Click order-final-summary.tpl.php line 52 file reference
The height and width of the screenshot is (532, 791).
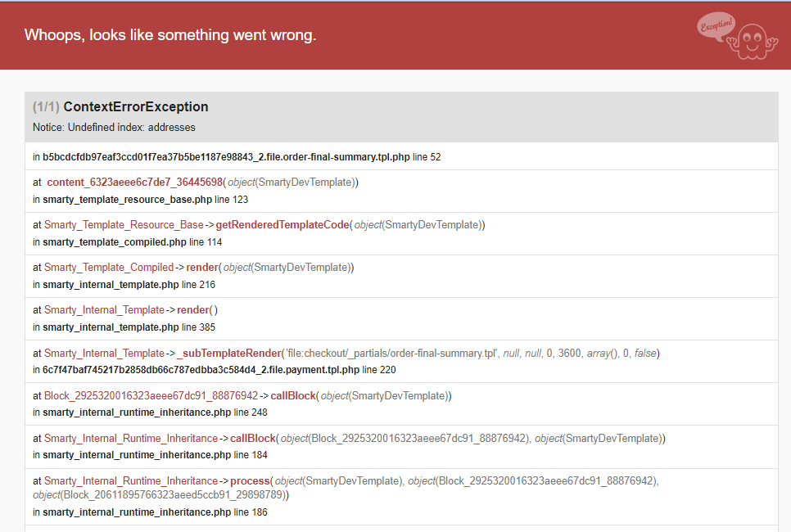coord(242,156)
